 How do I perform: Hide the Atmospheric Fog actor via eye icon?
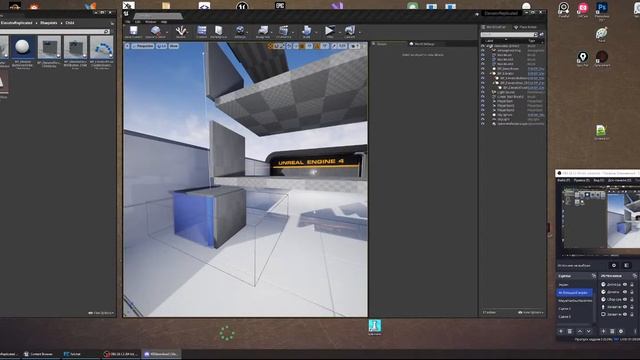tap(483, 51)
